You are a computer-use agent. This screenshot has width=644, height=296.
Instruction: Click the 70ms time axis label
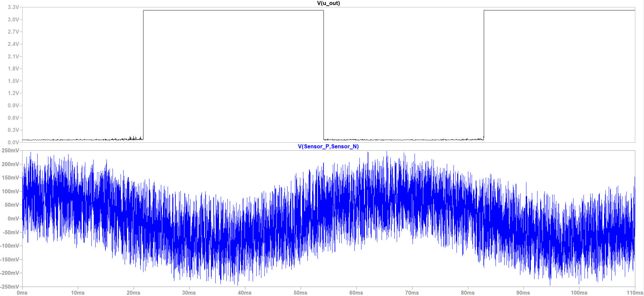(x=412, y=293)
